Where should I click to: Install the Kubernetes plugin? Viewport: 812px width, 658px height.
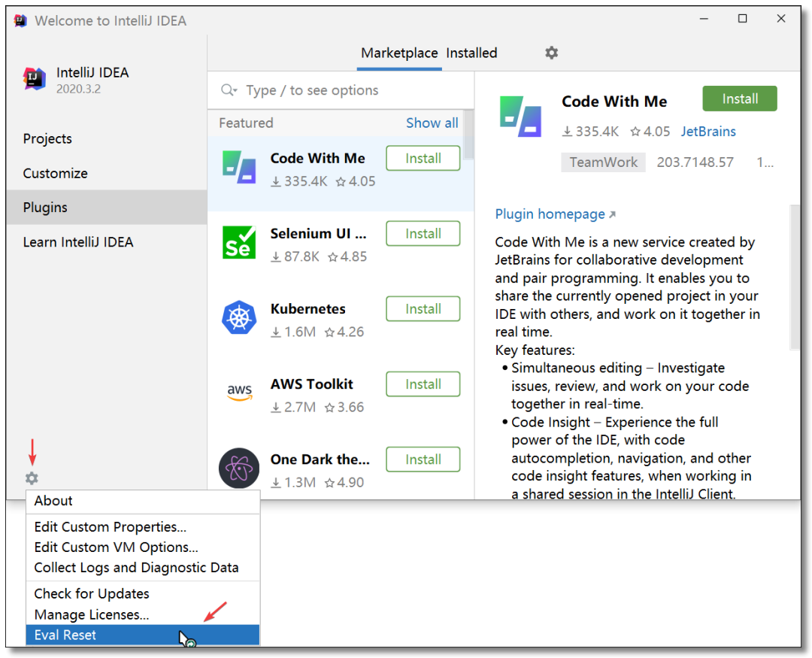[423, 309]
